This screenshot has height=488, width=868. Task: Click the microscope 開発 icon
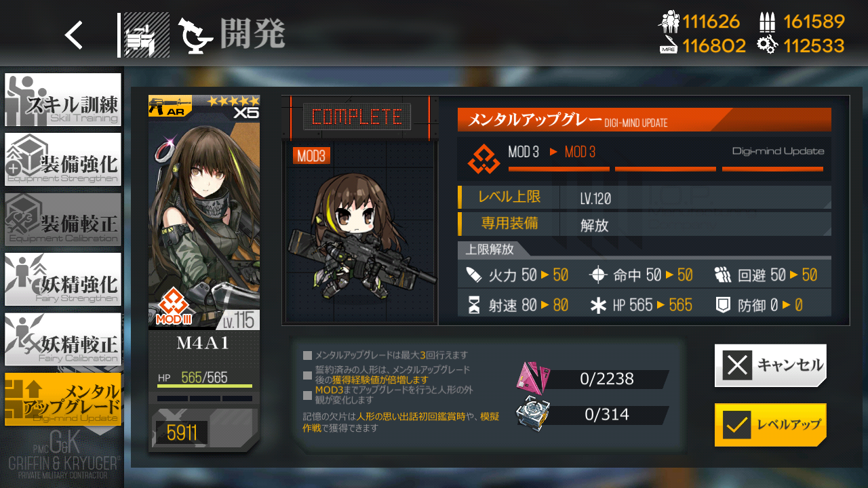pyautogui.click(x=195, y=35)
